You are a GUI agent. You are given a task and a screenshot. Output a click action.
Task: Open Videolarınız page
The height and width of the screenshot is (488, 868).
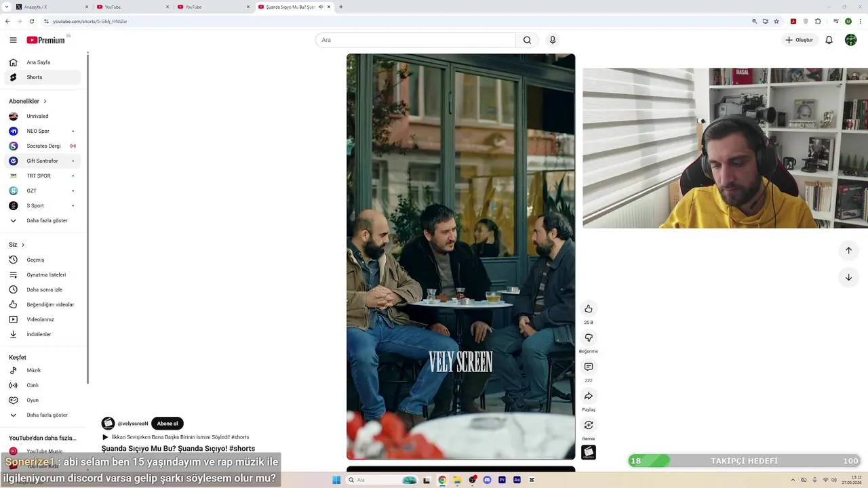click(x=43, y=319)
